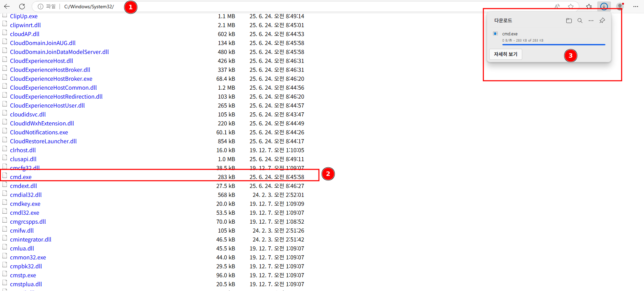Open the clusapi.dll link
Viewport: 644px width, 291px height.
(x=23, y=159)
